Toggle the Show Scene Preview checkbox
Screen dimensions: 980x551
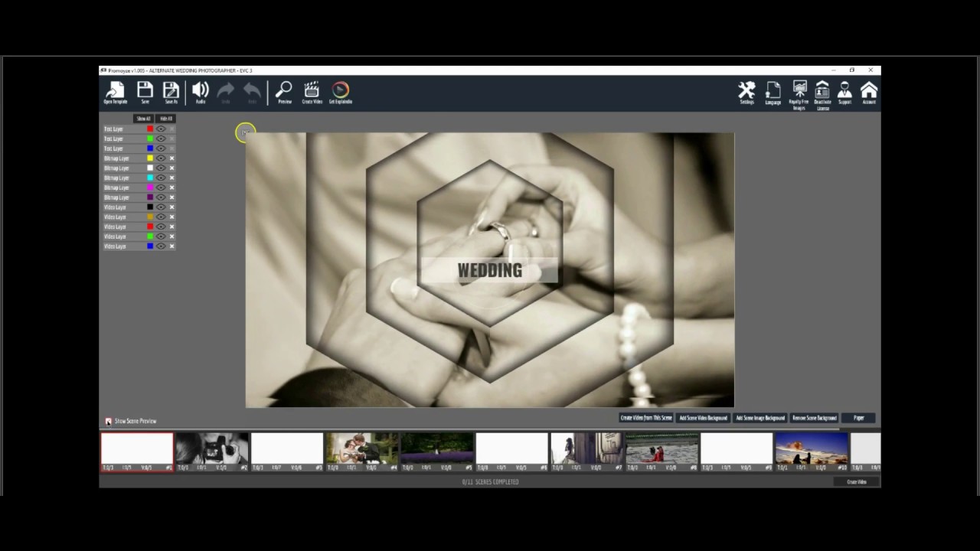(108, 421)
